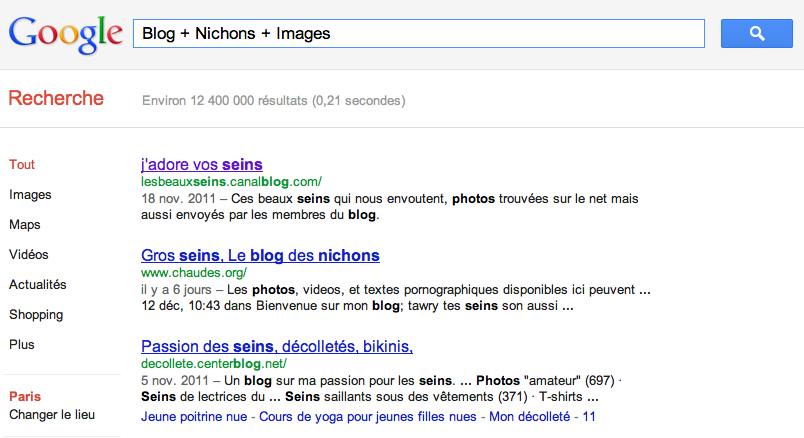Focus the search query input field
804x438 pixels.
coord(418,34)
